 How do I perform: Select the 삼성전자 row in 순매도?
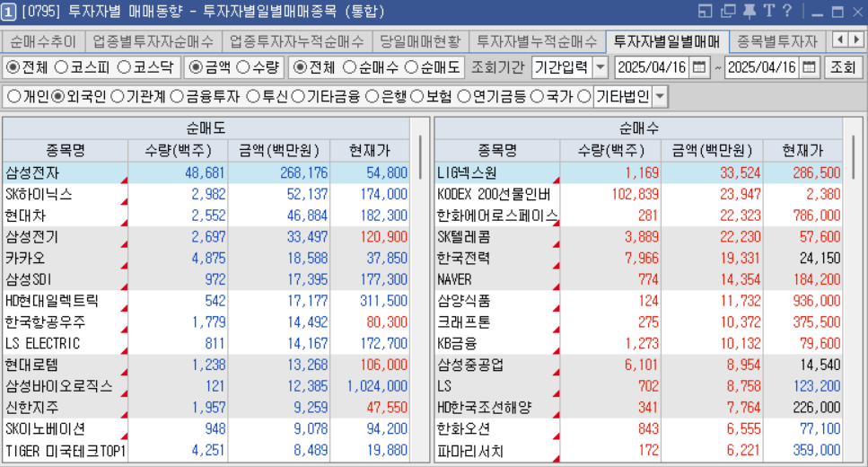(x=206, y=172)
